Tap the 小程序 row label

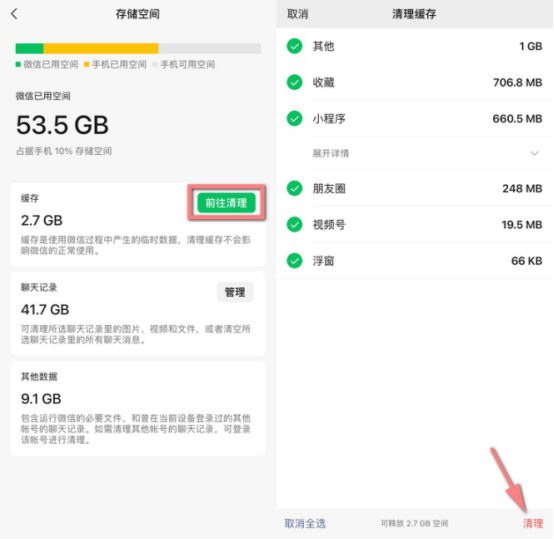pyautogui.click(x=329, y=118)
